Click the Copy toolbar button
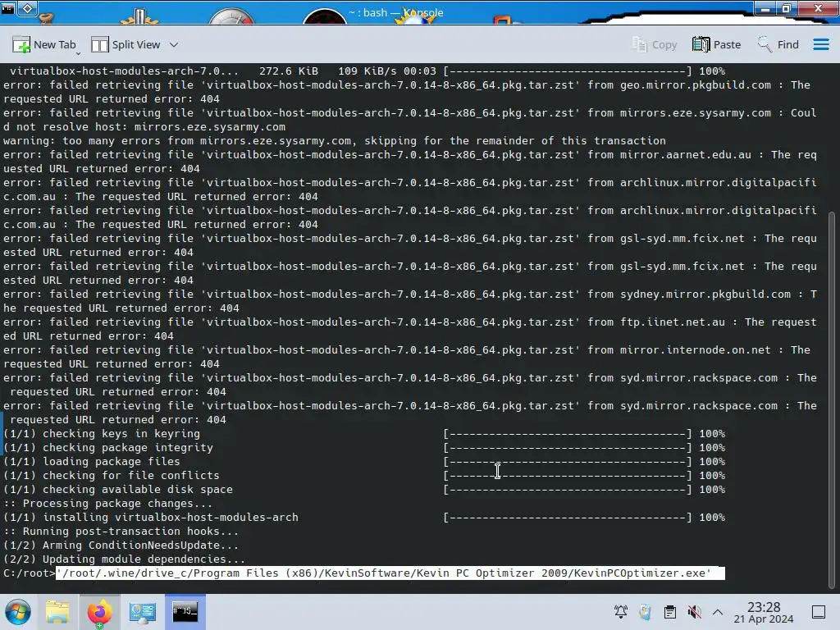The image size is (840, 630). click(x=654, y=45)
